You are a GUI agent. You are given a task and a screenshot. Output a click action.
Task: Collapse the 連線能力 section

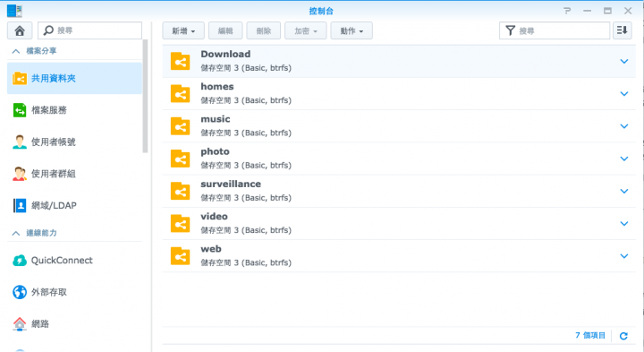tap(16, 233)
